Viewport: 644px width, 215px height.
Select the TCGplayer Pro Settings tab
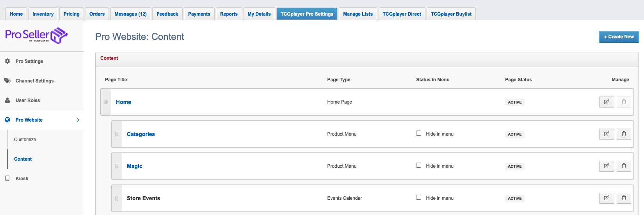click(x=307, y=14)
